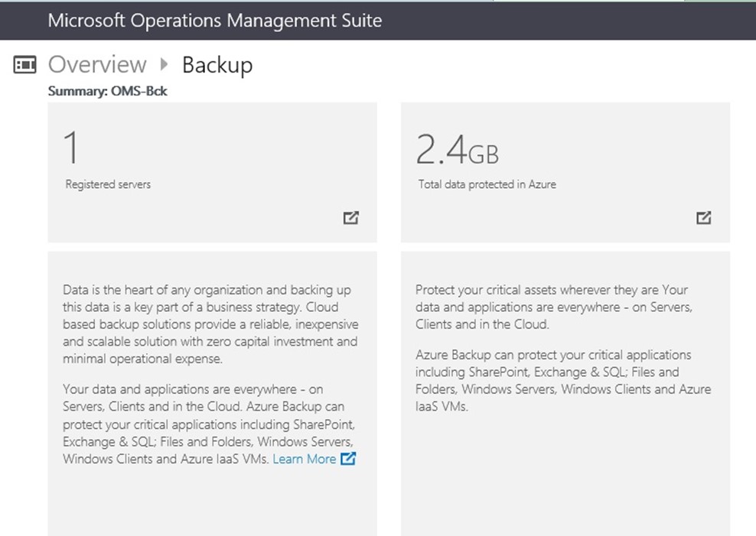Click the registered servers count 1
Screen dimensions: 756x536
[x=71, y=148]
